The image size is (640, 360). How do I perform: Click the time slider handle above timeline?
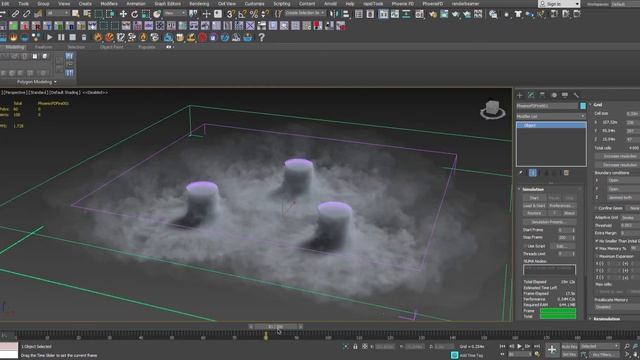pos(276,327)
